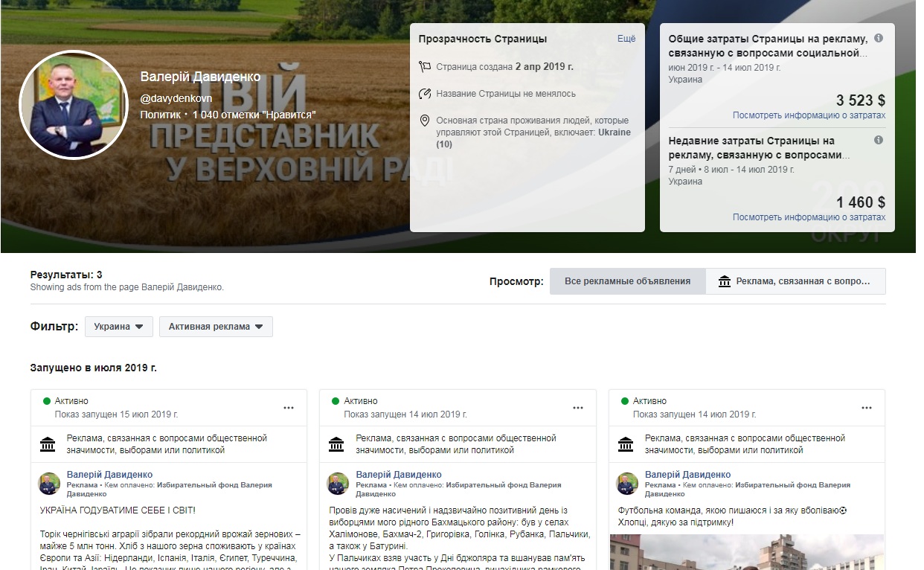
Task: Click the football team ad image
Action: 747,551
